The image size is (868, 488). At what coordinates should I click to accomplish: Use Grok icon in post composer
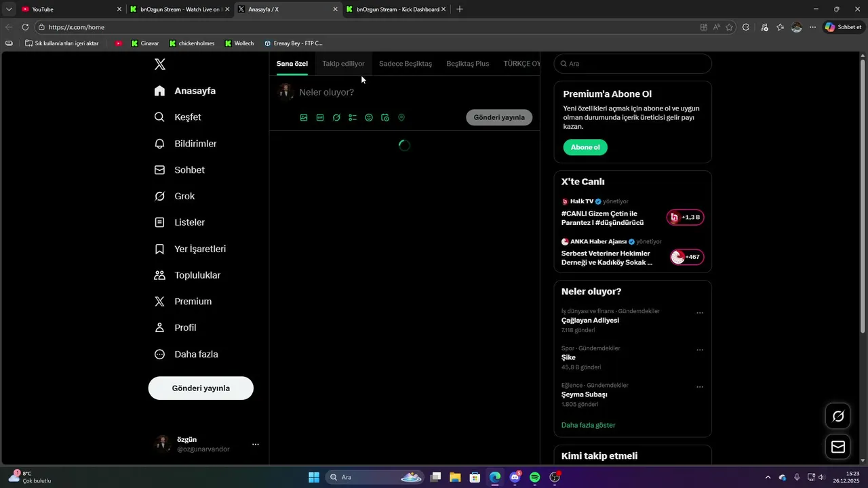pyautogui.click(x=336, y=117)
